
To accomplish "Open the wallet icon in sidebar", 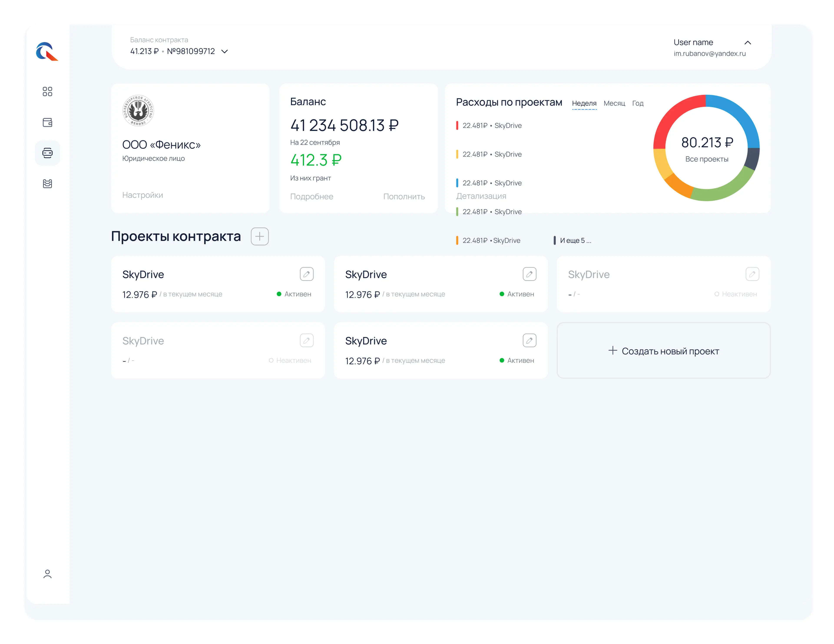I will (47, 122).
